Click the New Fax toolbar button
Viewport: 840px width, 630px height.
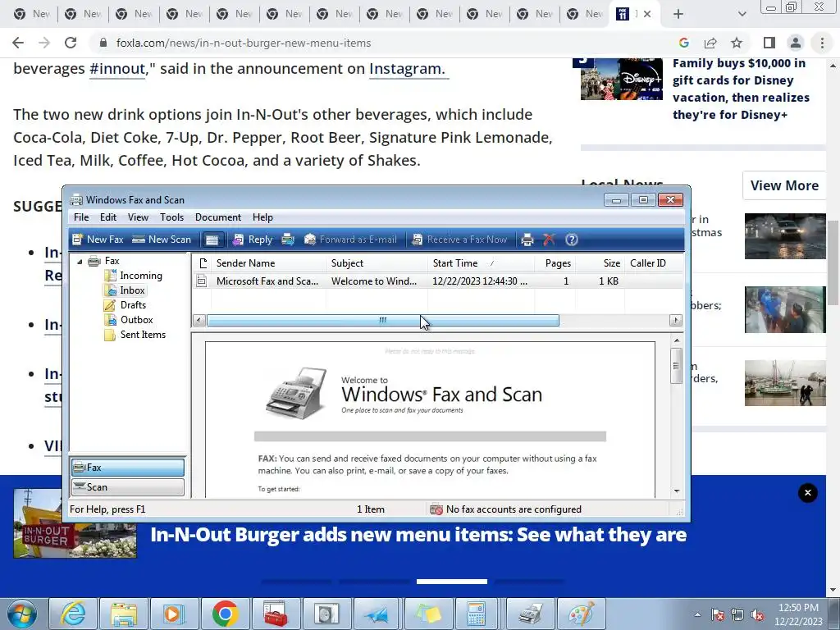click(98, 240)
